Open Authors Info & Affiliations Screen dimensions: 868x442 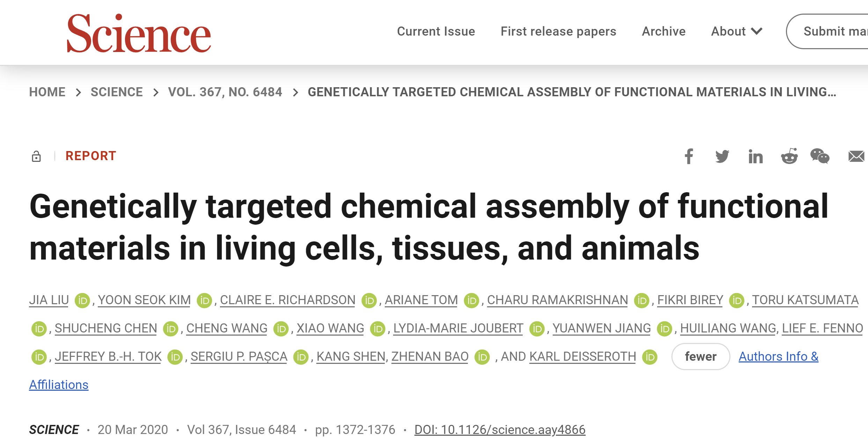pyautogui.click(x=778, y=357)
